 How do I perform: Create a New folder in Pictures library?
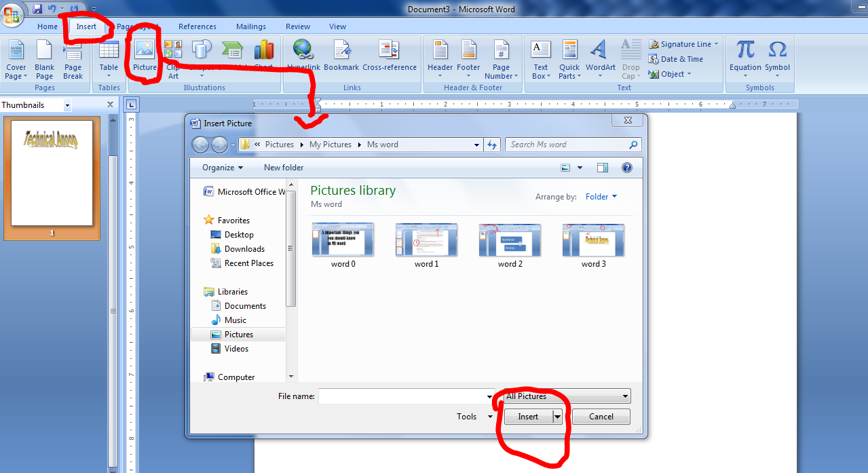point(283,167)
